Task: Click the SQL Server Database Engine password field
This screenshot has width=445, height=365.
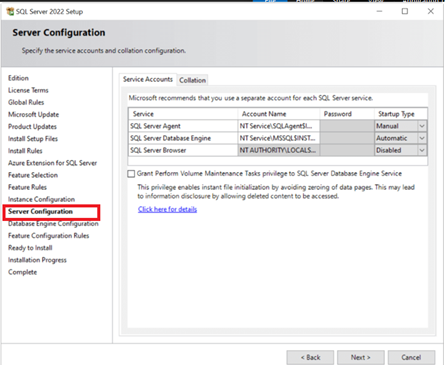Action: click(x=347, y=138)
